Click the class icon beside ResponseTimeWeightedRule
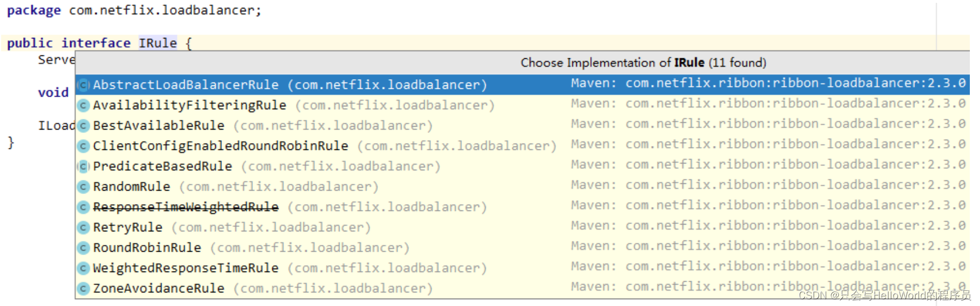 tap(84, 207)
